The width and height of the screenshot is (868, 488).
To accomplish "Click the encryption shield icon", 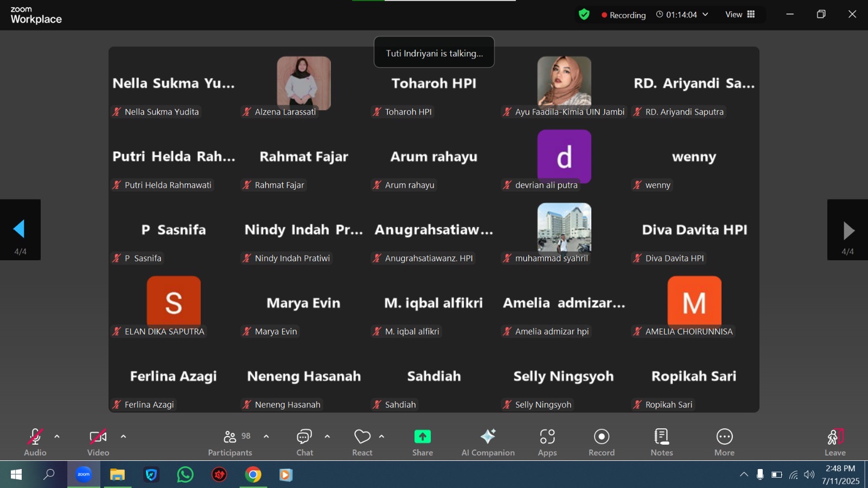I will 584,15.
